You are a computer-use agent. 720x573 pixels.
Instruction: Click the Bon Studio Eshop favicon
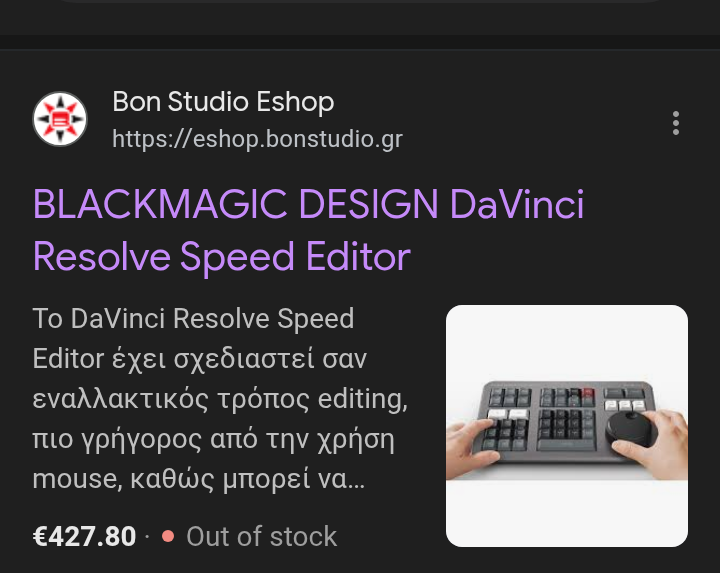coord(60,119)
